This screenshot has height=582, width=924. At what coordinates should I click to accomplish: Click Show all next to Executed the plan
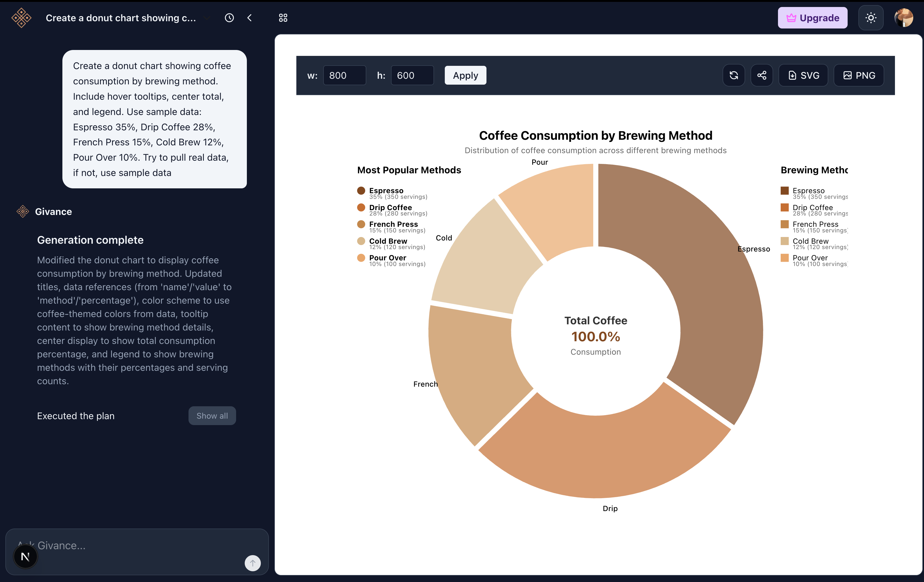pos(212,416)
